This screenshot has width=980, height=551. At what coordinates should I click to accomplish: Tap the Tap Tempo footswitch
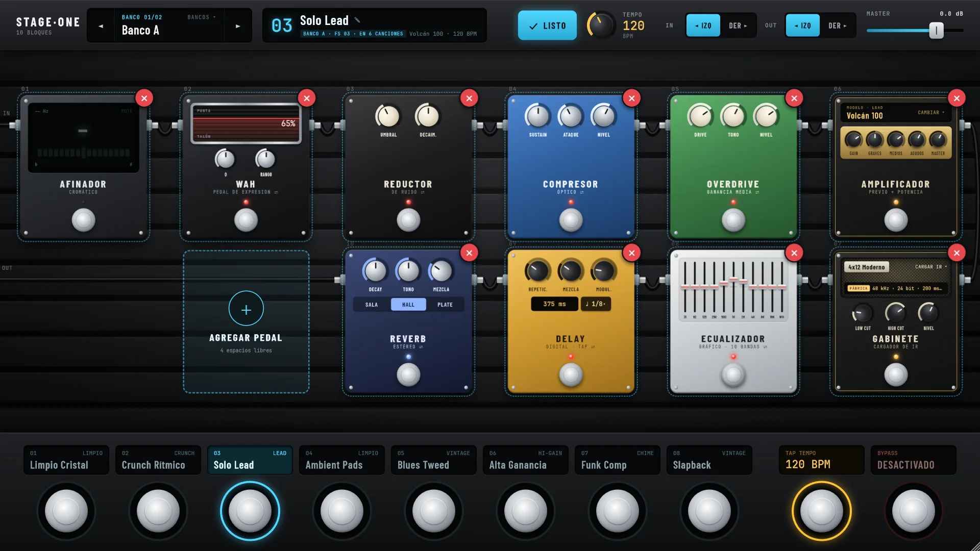(821, 511)
